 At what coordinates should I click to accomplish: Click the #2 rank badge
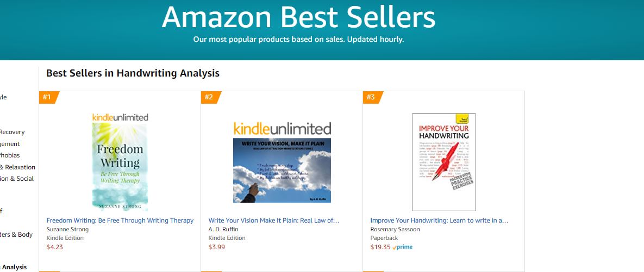coord(209,98)
